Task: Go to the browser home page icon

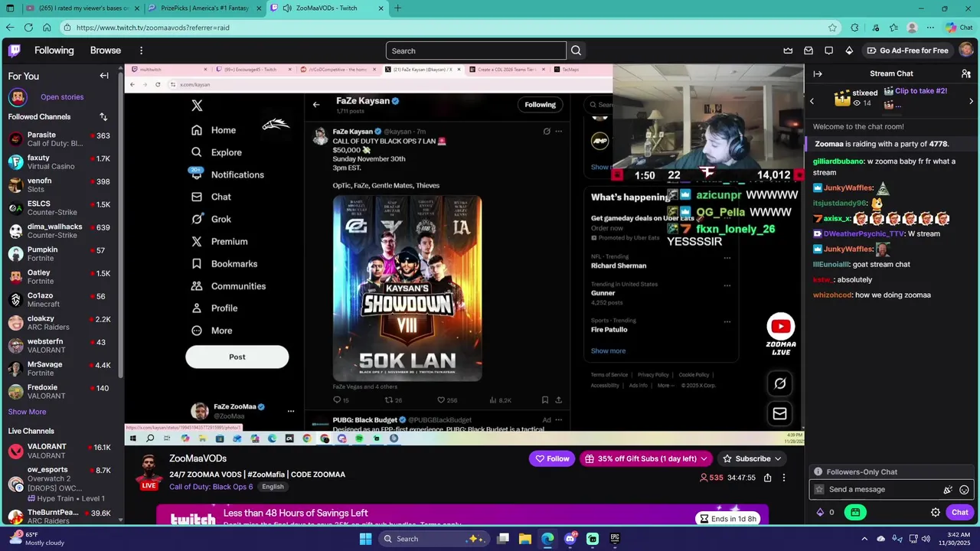Action: (x=47, y=28)
